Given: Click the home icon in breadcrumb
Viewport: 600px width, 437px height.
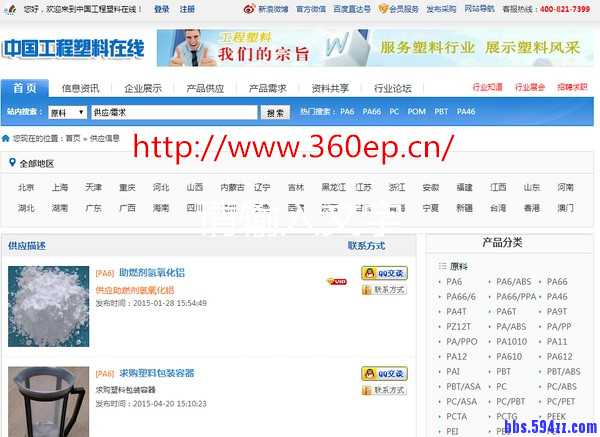Looking at the screenshot, I should 6,138.
